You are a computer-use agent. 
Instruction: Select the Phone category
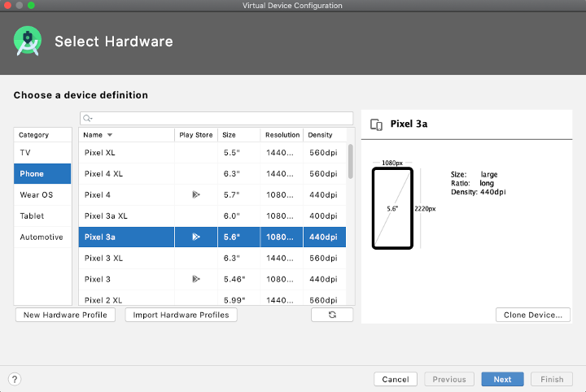click(42, 173)
